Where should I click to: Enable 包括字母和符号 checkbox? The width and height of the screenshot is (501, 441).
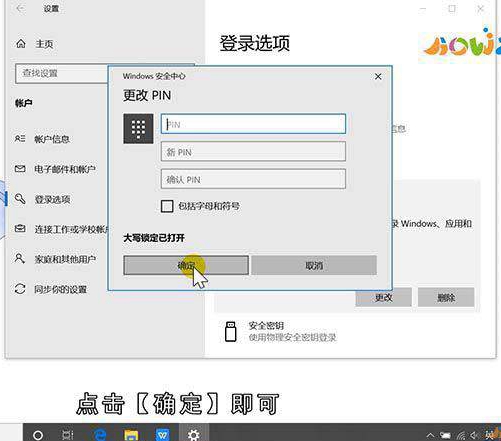(x=167, y=206)
